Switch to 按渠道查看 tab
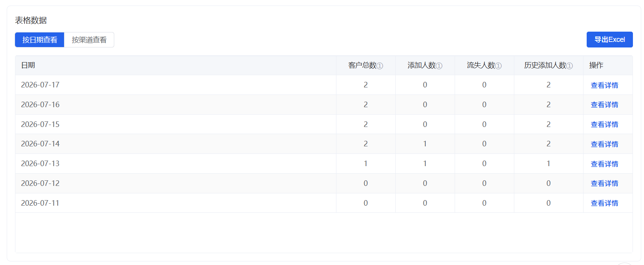This screenshot has height=265, width=644. tap(89, 40)
